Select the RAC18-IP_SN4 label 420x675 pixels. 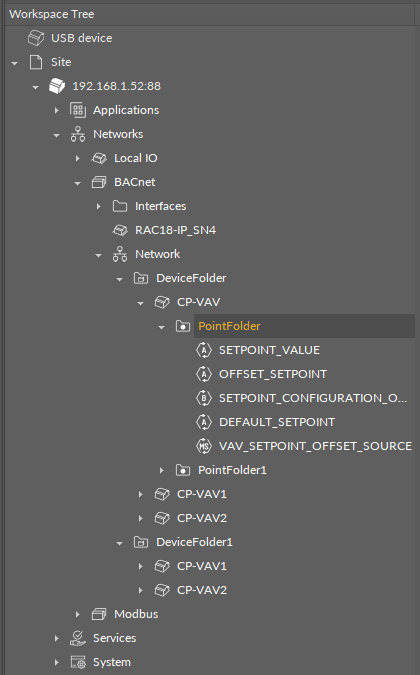176,230
